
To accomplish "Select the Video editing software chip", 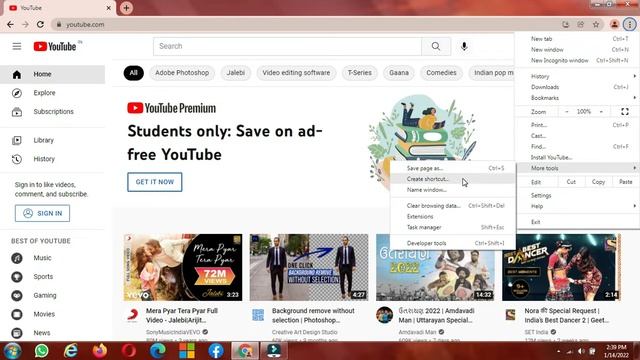I will (296, 73).
